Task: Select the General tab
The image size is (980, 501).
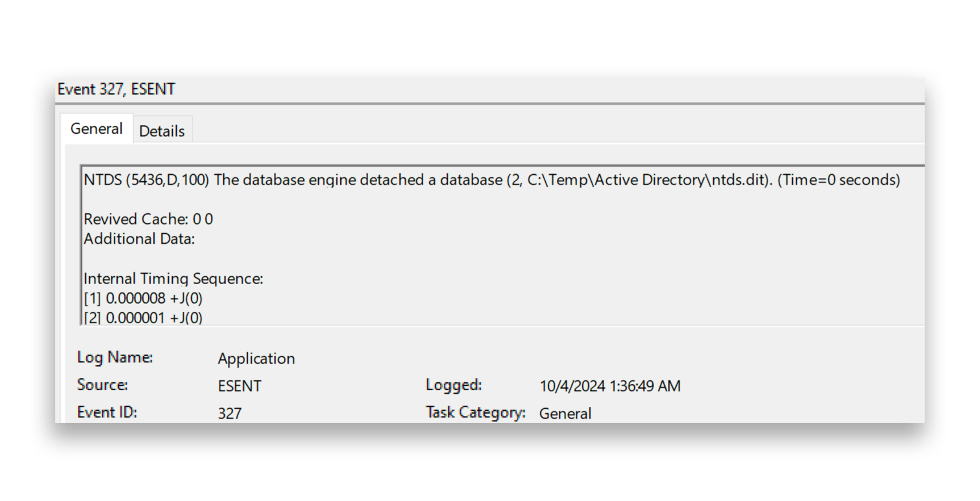Action: 97,128
